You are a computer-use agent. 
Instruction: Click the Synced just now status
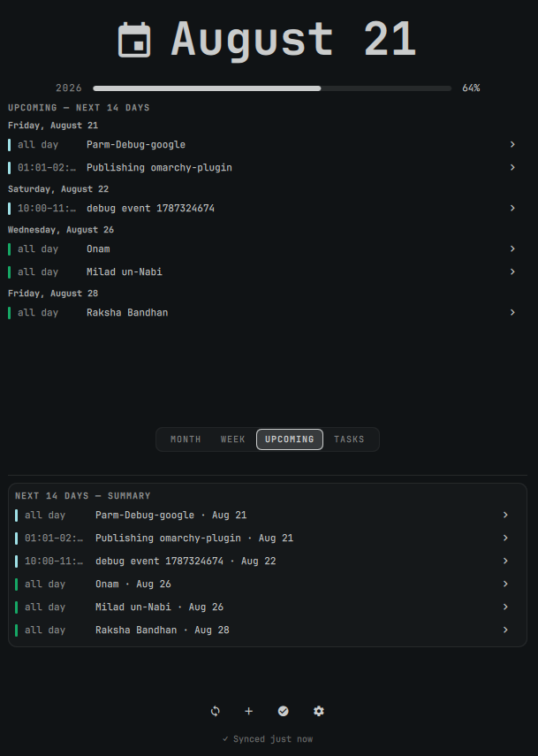[268, 739]
